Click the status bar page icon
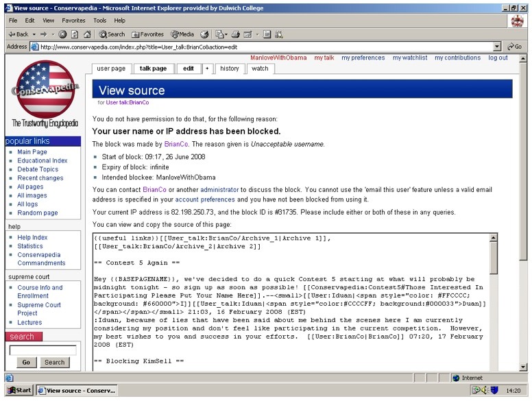The image size is (532, 401). 9,378
